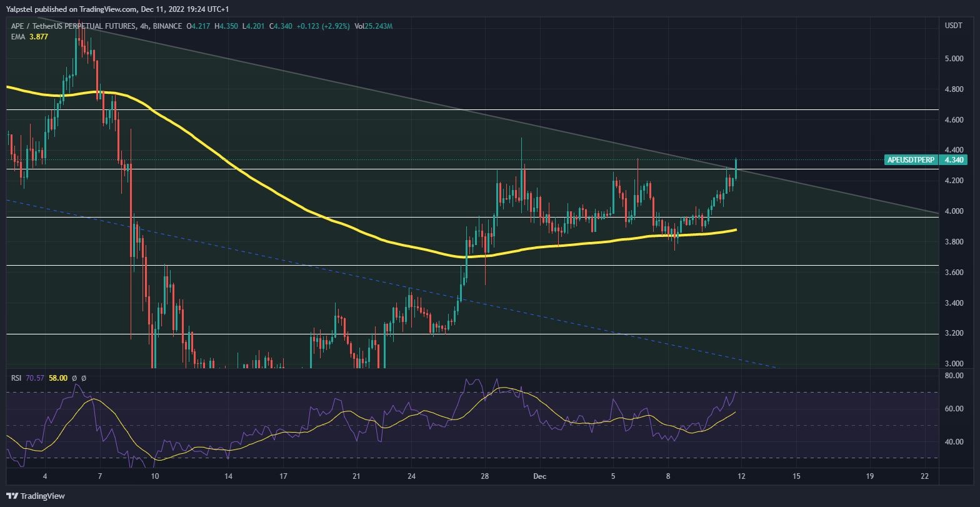The height and width of the screenshot is (507, 980).
Task: Click the 4.200 price axis label
Action: (x=954, y=181)
